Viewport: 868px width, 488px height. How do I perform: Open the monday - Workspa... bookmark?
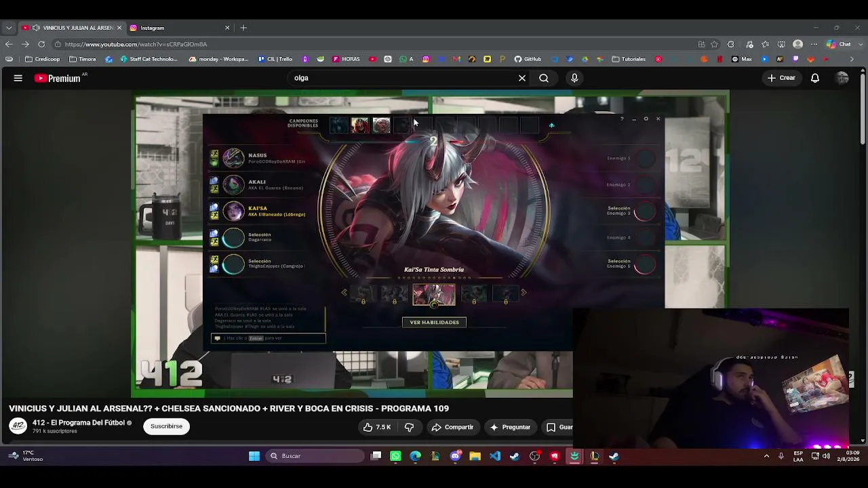pos(219,59)
